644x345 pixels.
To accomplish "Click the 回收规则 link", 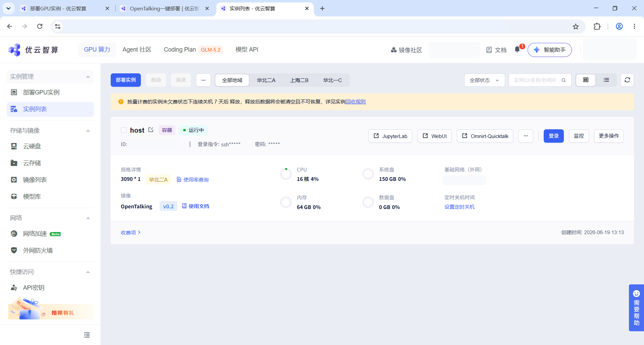I will click(x=356, y=102).
